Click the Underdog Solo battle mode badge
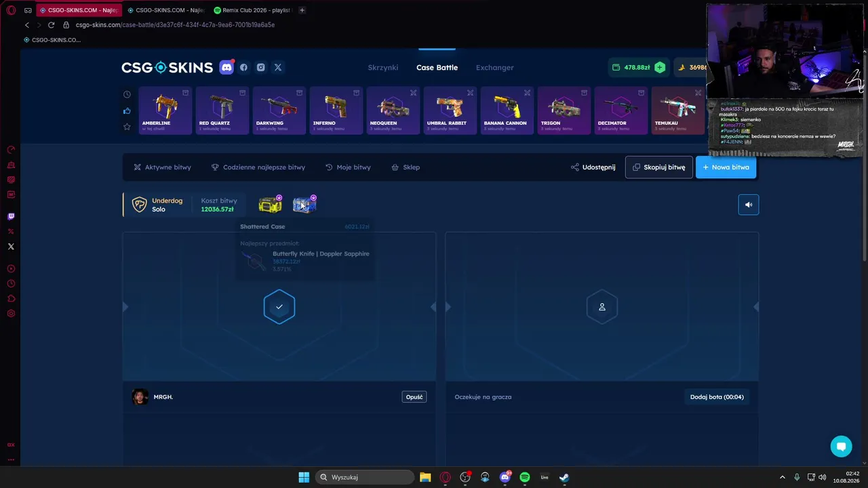Screen dimensions: 868x488 157,205
